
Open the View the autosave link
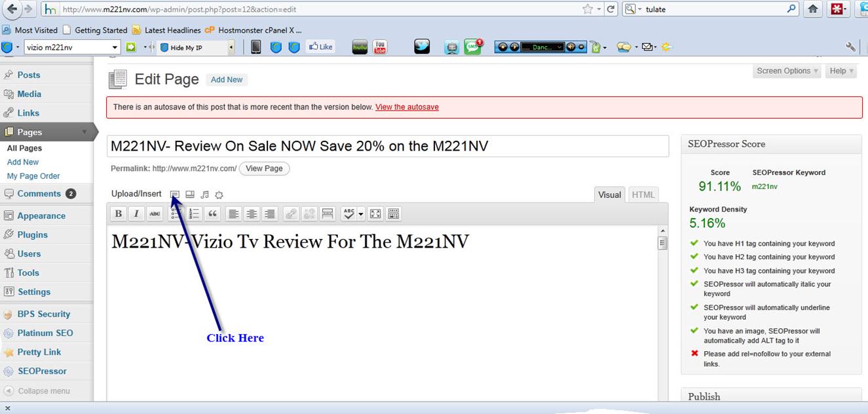click(407, 107)
